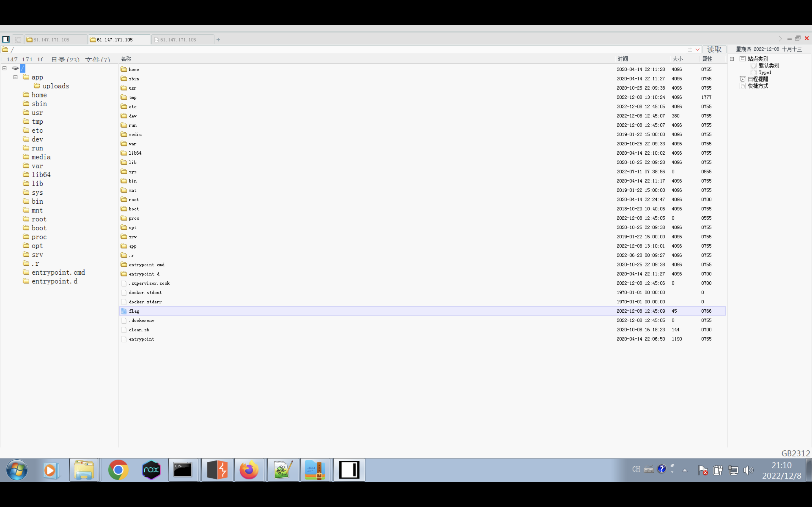This screenshot has width=812, height=507.
Task: Click the plus icon to add tab
Action: 218,39
